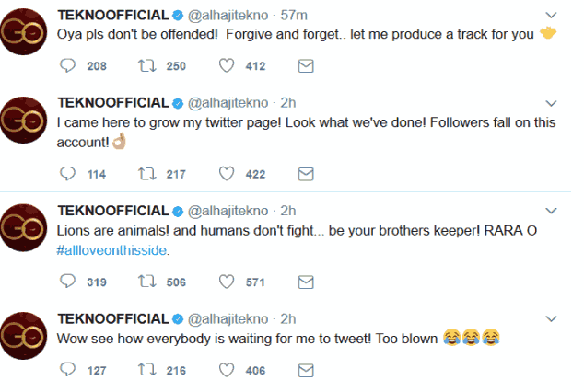Like the tweet with 406 likes
The width and height of the screenshot is (584, 392).
tap(227, 369)
